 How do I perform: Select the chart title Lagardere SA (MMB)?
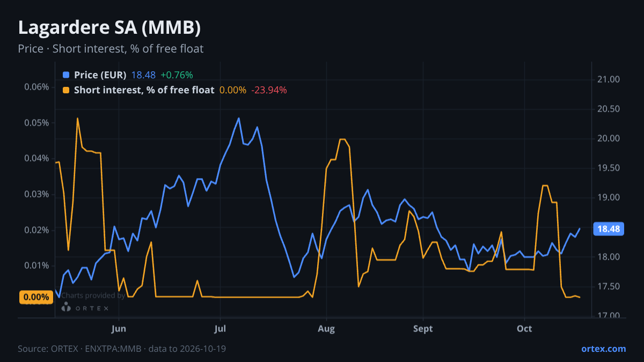pos(109,28)
